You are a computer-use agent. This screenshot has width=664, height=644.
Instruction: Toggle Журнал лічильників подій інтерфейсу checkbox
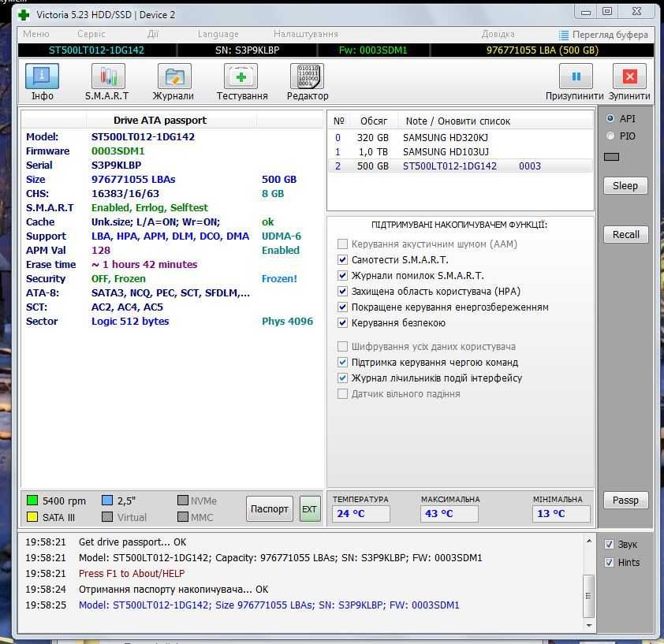click(x=342, y=378)
